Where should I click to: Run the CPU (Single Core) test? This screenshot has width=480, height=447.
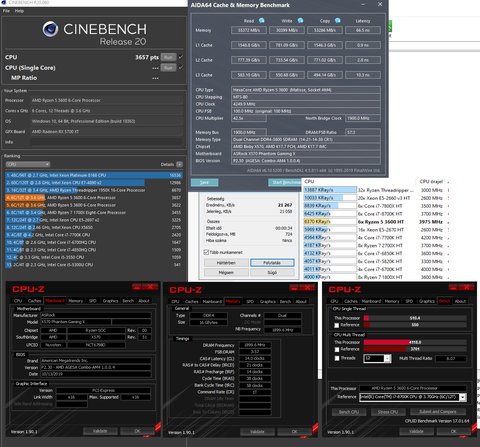tap(168, 68)
